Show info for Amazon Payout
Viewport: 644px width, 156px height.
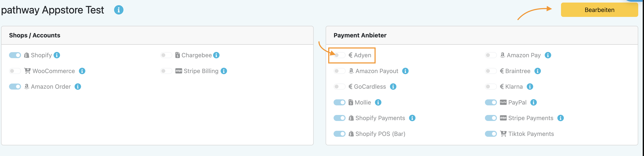(x=405, y=71)
